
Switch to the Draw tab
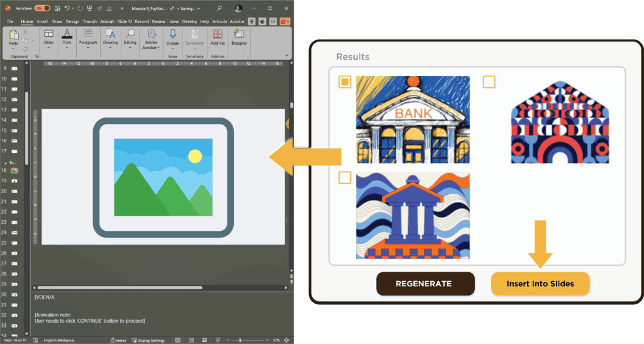pyautogui.click(x=57, y=21)
